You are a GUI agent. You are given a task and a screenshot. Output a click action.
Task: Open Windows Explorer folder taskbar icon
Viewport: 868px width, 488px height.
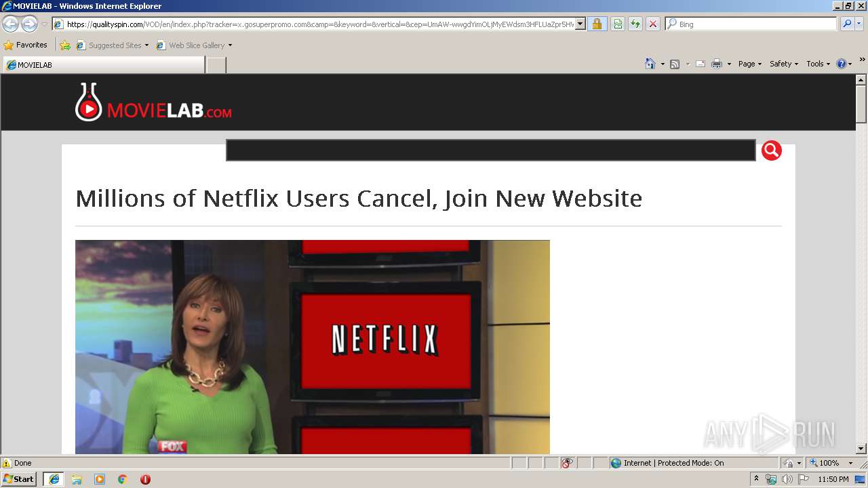77,479
